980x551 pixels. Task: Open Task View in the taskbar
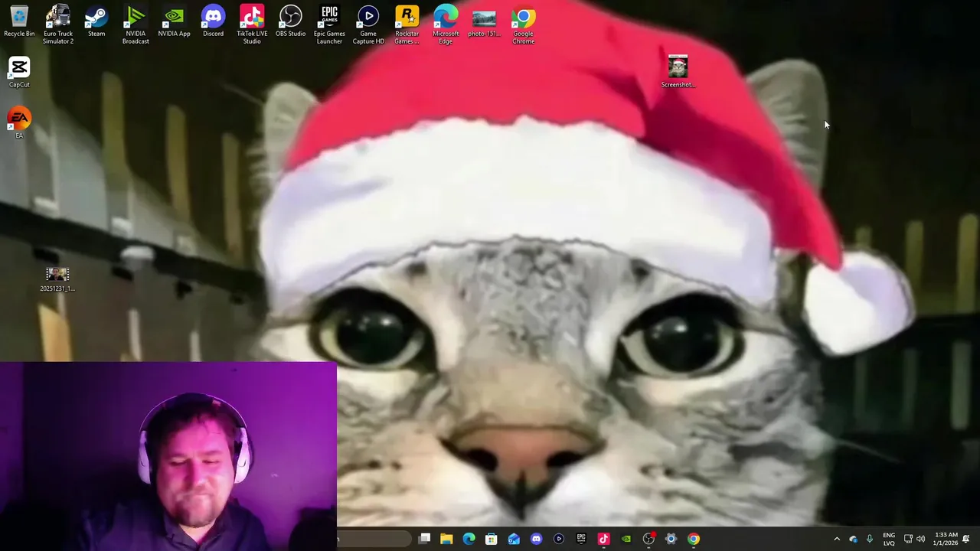point(425,539)
